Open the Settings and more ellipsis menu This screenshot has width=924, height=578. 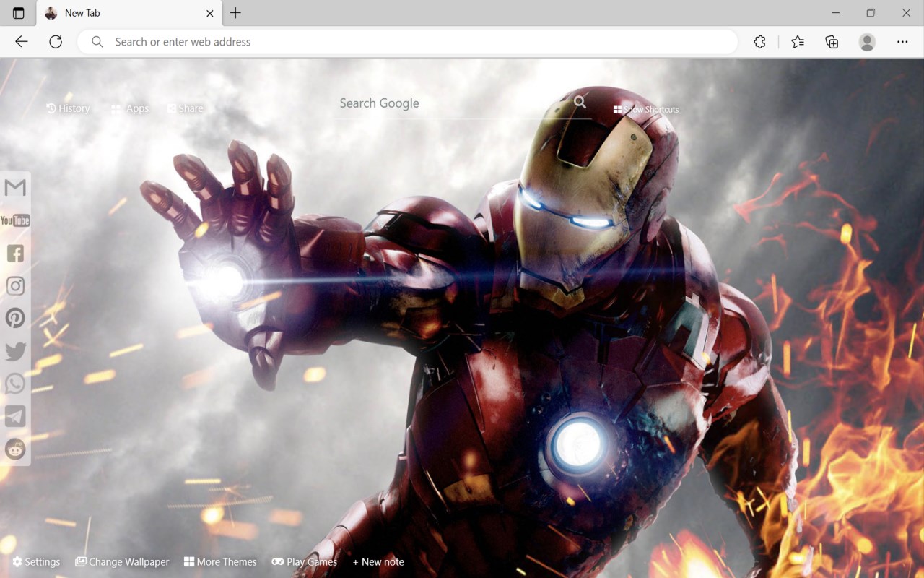click(x=902, y=42)
